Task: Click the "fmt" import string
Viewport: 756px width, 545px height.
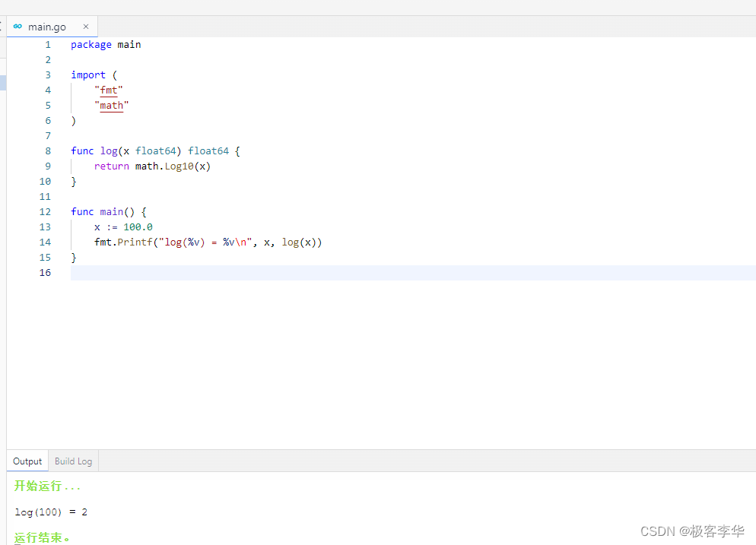Action: tap(109, 90)
